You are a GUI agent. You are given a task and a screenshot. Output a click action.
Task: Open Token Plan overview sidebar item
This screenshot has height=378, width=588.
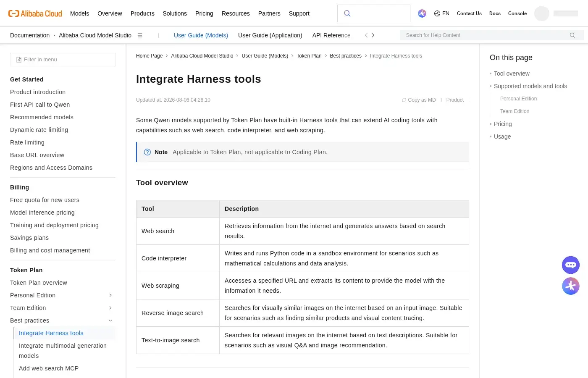point(39,283)
